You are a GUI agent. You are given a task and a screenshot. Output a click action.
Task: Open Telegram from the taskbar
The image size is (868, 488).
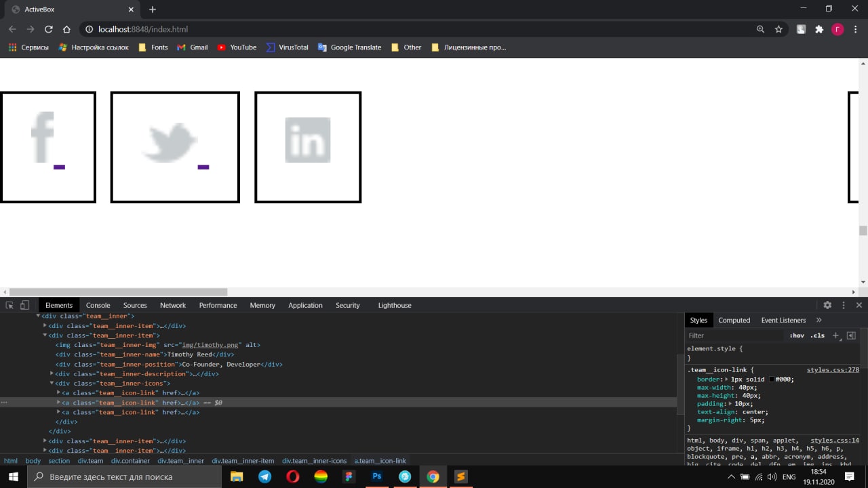pos(264,476)
